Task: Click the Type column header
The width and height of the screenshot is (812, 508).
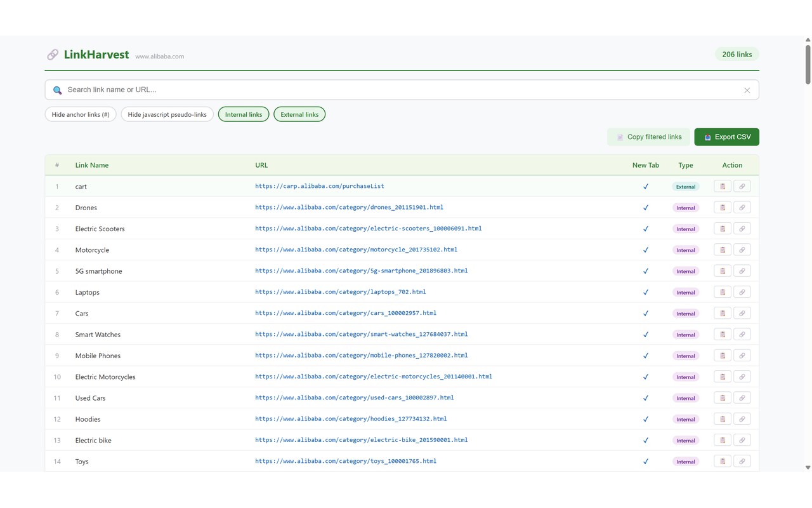Action: 686,165
